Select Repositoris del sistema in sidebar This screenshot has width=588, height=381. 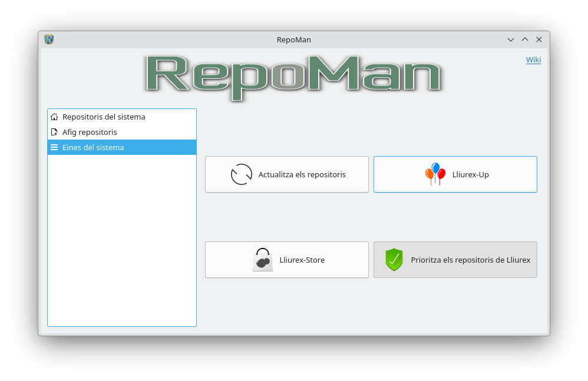tap(122, 117)
